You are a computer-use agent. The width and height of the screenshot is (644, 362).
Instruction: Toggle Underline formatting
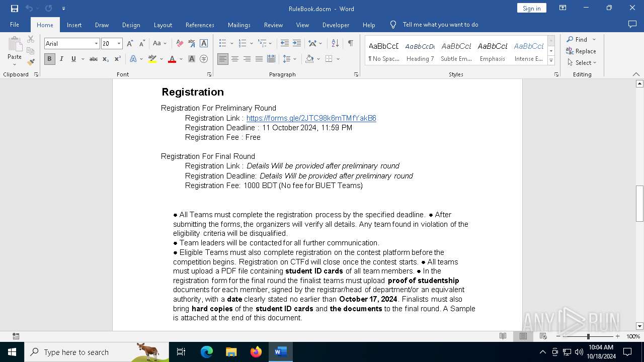(73, 59)
